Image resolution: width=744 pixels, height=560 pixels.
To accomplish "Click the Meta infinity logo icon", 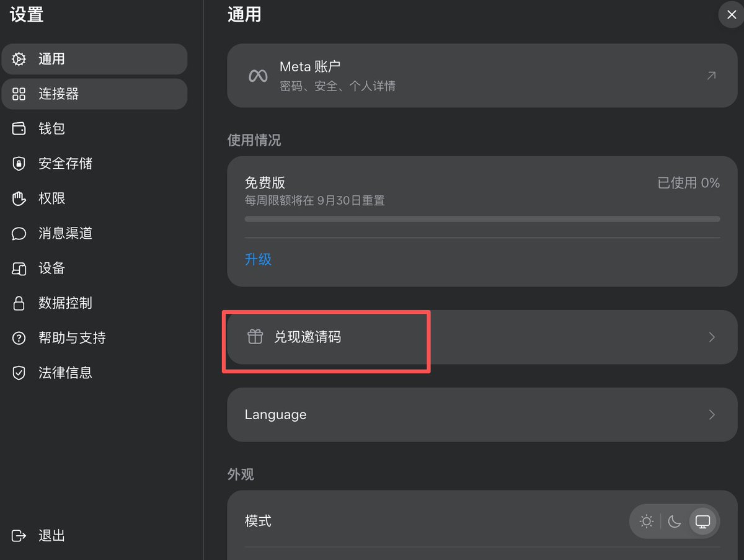I will coord(258,76).
